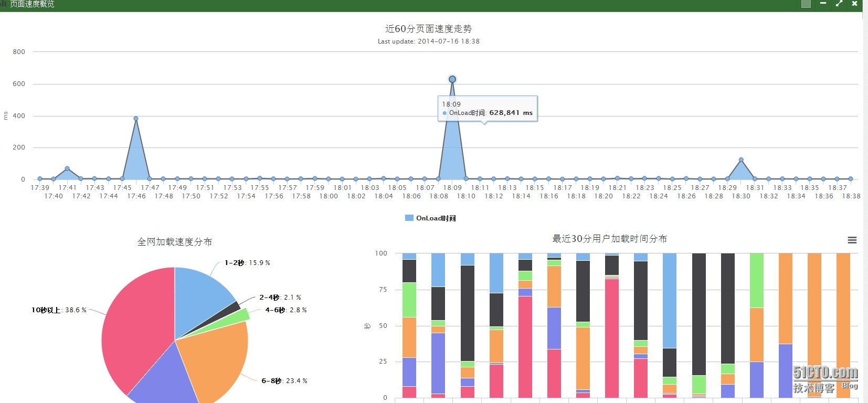868x403 pixels.
Task: Click the 18:00 x-axis label
Action: 329,196
